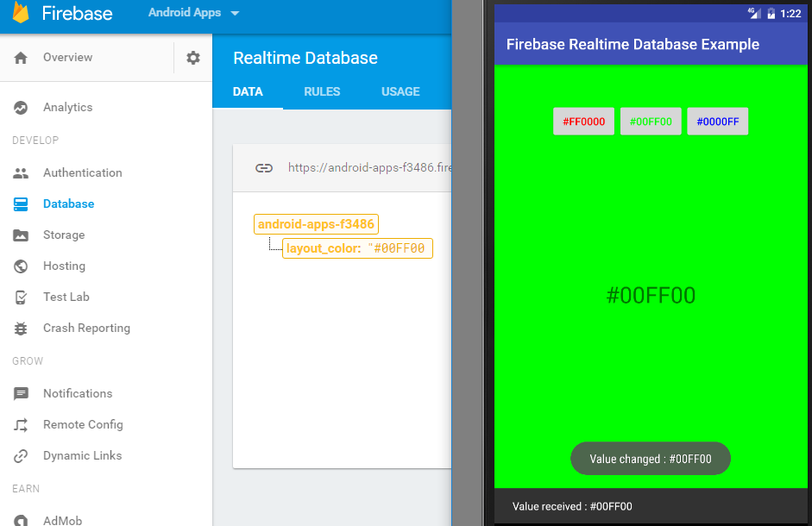Image resolution: width=812 pixels, height=526 pixels.
Task: Open Analytics section
Action: pyautogui.click(x=68, y=107)
